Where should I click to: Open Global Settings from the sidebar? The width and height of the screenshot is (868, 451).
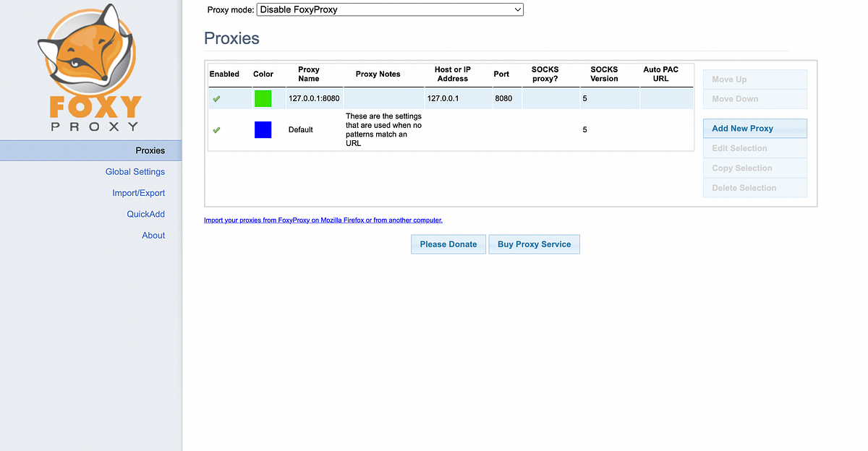tap(135, 171)
